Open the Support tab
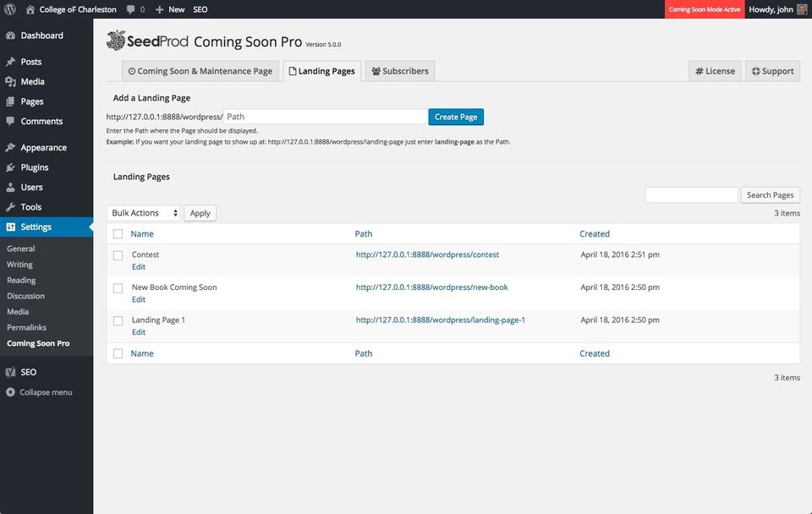The height and width of the screenshot is (514, 812). click(x=772, y=71)
